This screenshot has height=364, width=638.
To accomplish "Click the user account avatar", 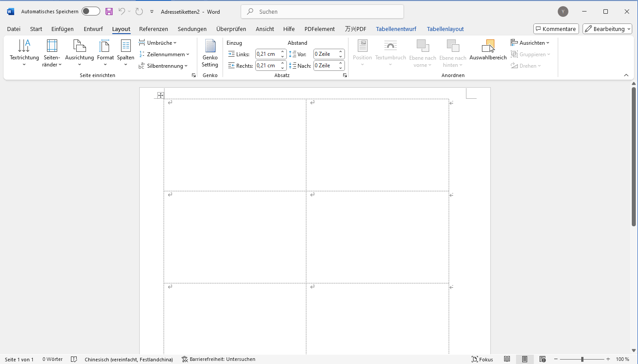I will pos(563,12).
